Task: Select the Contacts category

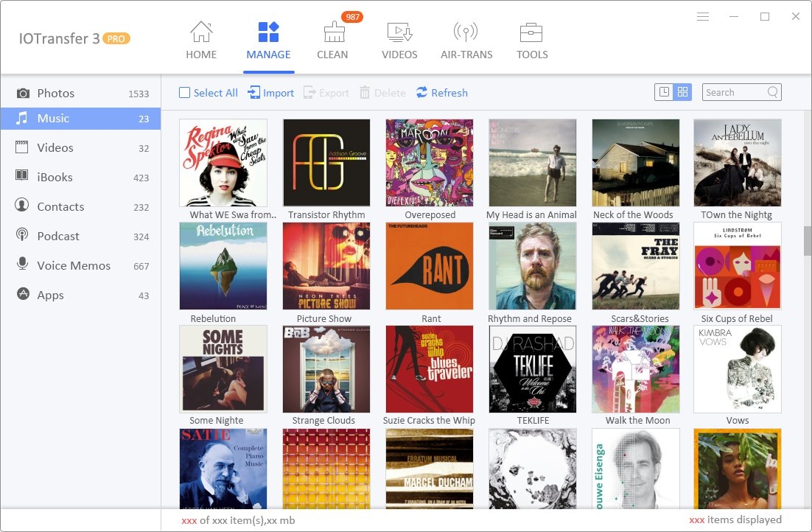Action: [60, 206]
